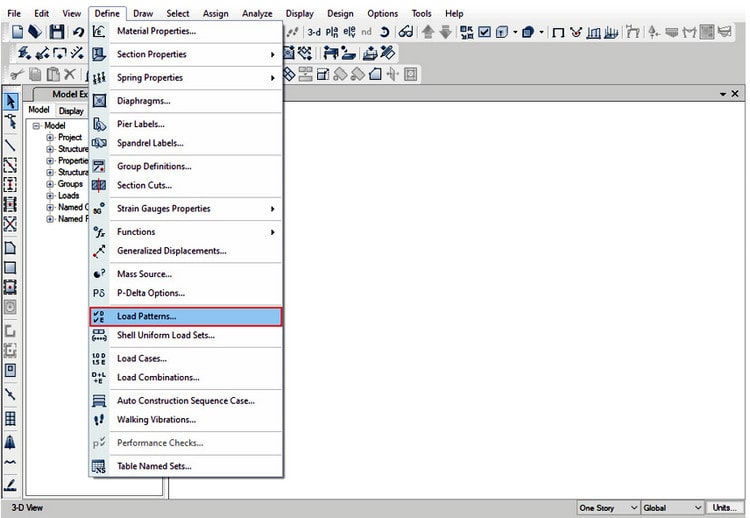This screenshot has height=518, width=750.
Task: Open the view window dropdown arrow
Action: click(723, 94)
